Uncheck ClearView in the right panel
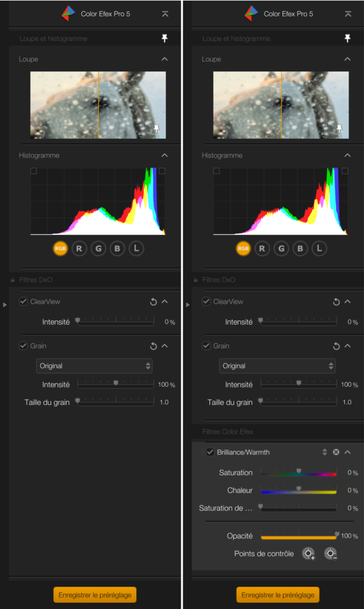The width and height of the screenshot is (364, 609). pyautogui.click(x=206, y=302)
